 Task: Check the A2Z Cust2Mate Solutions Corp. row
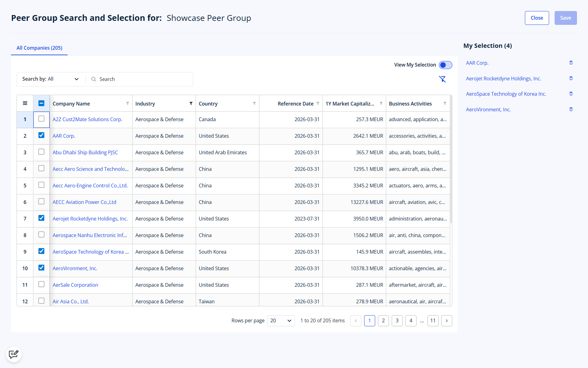[x=41, y=119]
